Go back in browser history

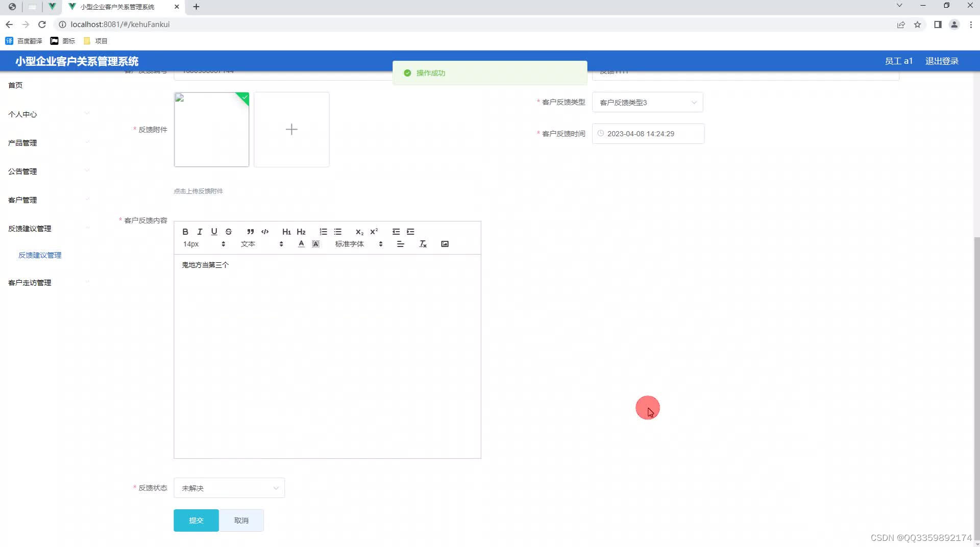[x=9, y=24]
